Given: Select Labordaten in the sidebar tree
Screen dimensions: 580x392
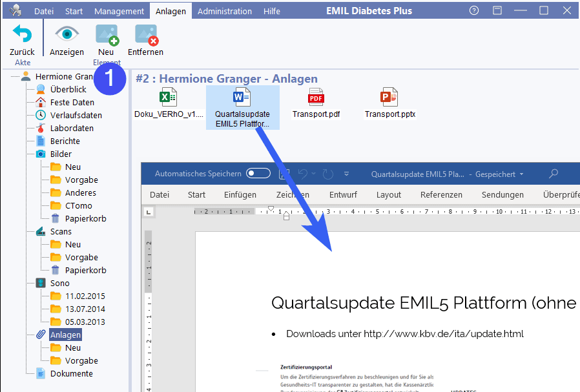Looking at the screenshot, I should (72, 128).
